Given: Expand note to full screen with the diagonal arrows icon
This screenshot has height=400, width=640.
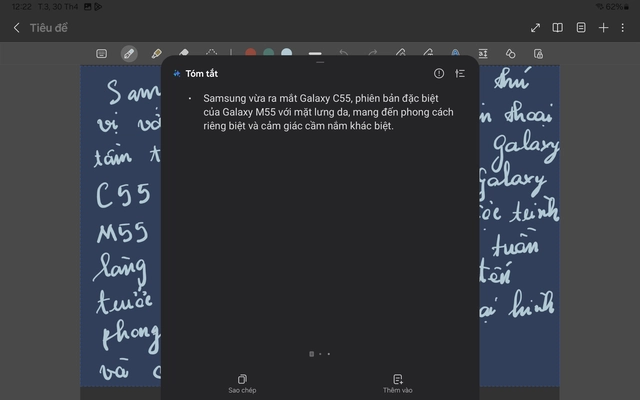Looking at the screenshot, I should 535,28.
